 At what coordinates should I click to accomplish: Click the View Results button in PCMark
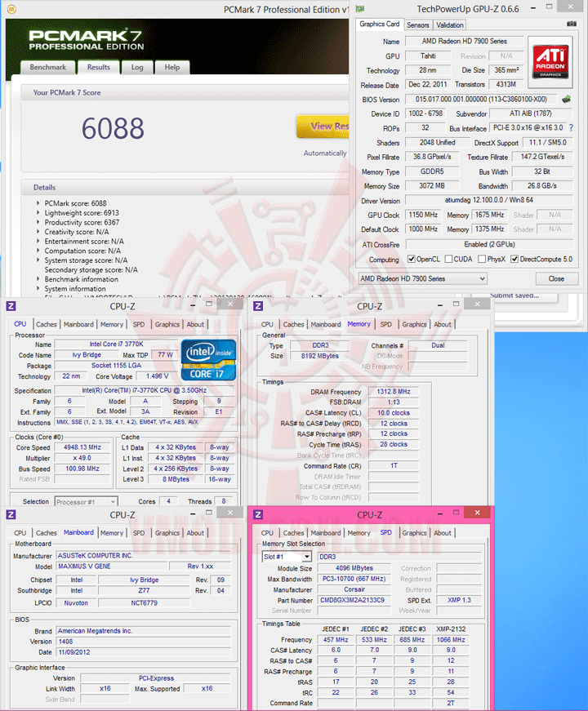[x=323, y=127]
